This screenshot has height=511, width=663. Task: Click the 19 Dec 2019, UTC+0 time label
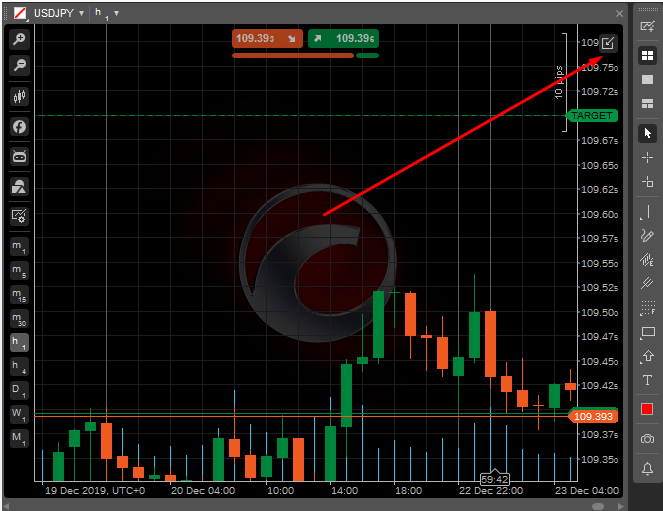coord(95,491)
